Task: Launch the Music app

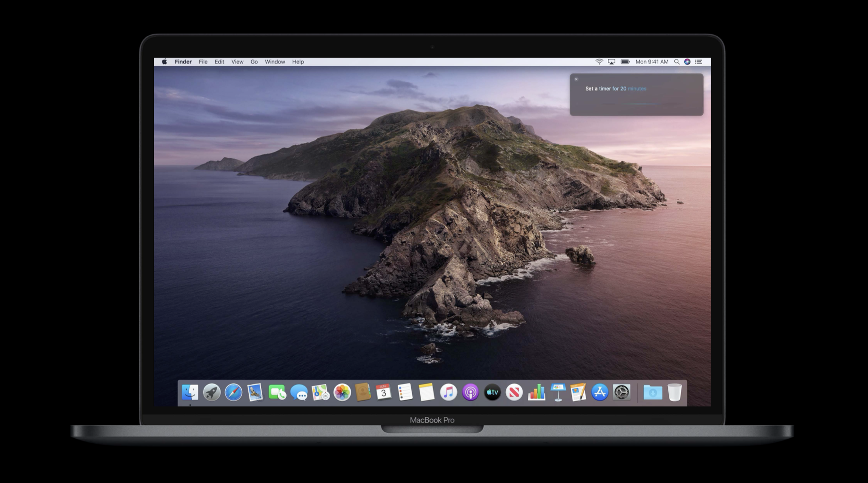Action: click(449, 392)
